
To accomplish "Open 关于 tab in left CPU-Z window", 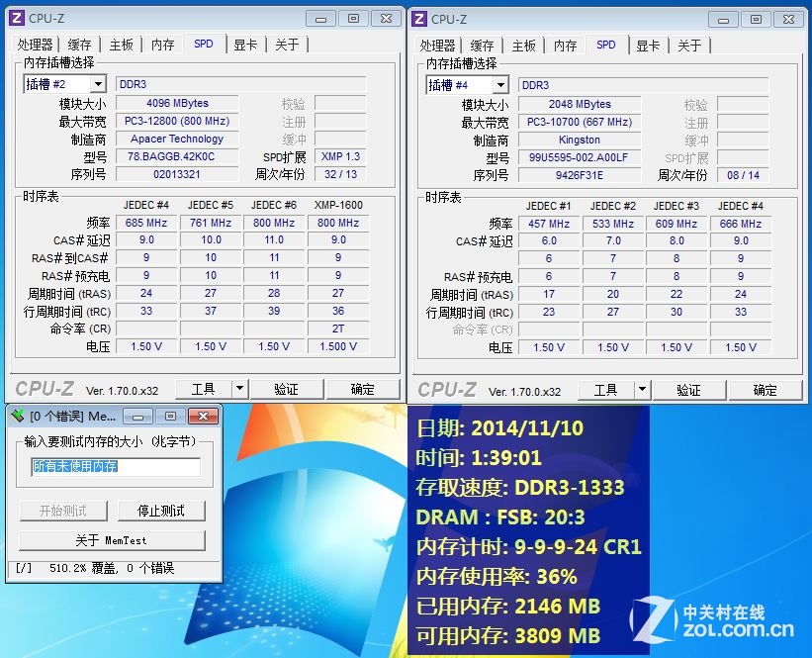I will click(288, 45).
